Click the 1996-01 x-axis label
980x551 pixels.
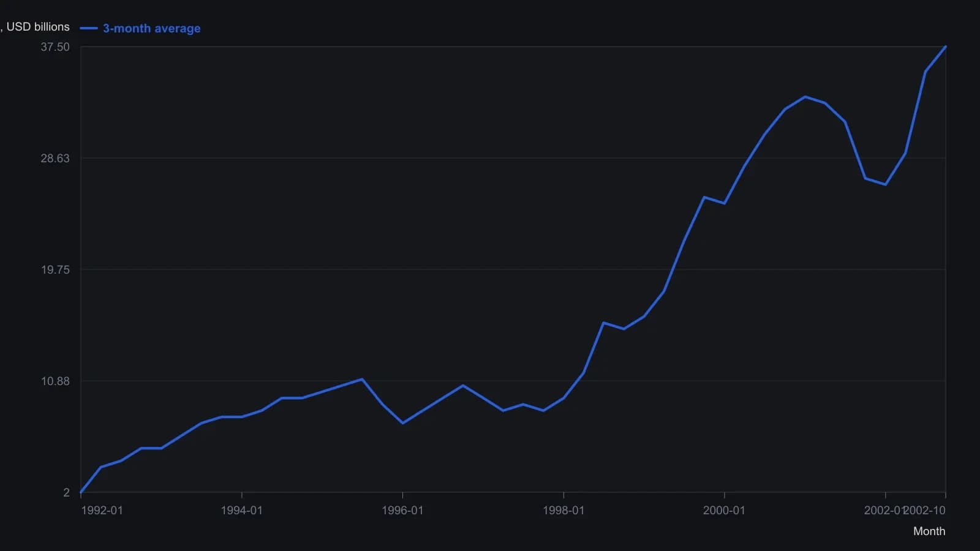[402, 511]
